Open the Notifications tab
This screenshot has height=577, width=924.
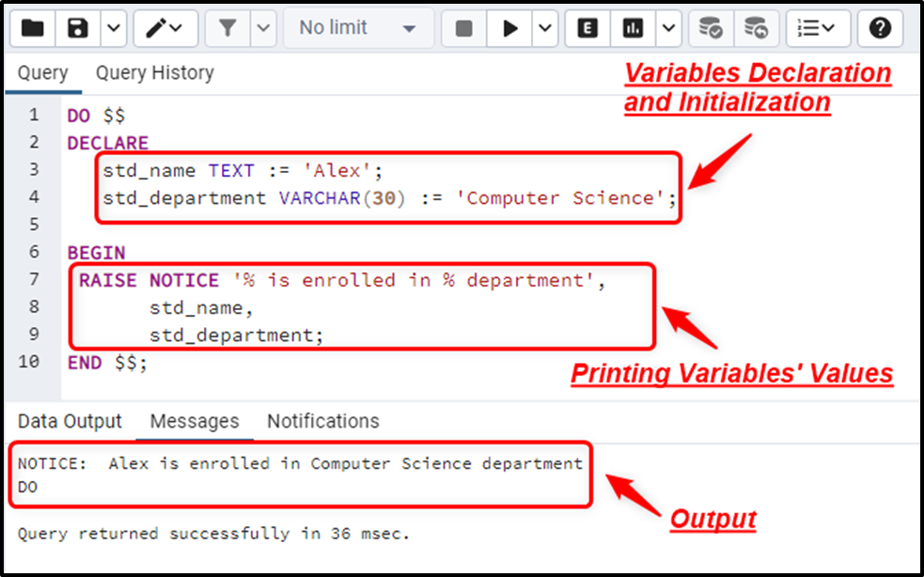coord(322,421)
